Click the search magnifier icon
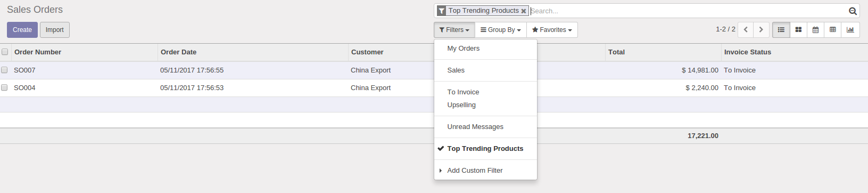 click(853, 11)
